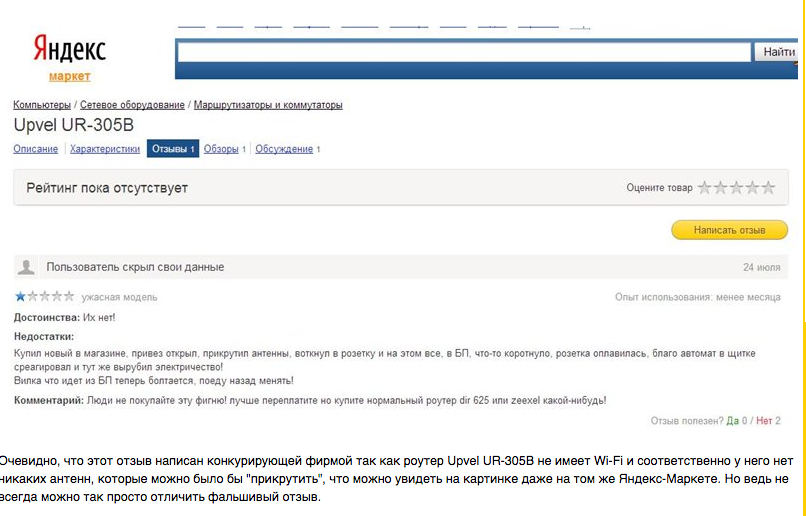Select the Отзывы tab

coord(173,149)
